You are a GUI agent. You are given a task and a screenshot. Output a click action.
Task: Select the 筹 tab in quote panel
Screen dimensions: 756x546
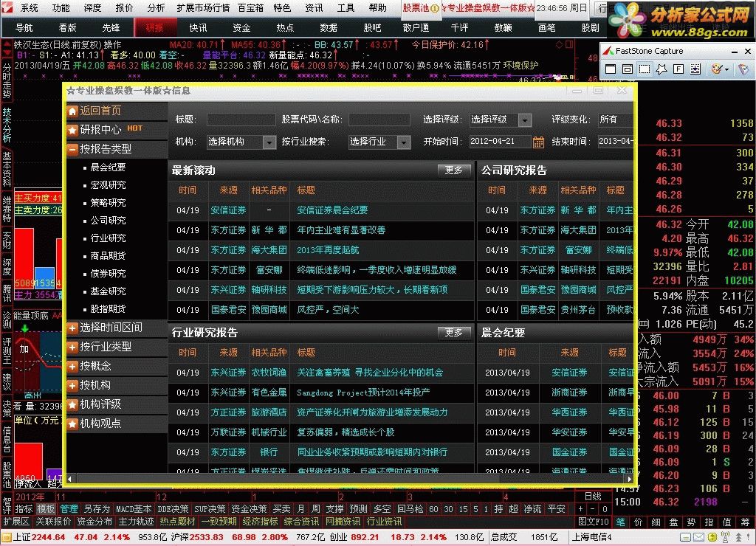click(x=746, y=522)
